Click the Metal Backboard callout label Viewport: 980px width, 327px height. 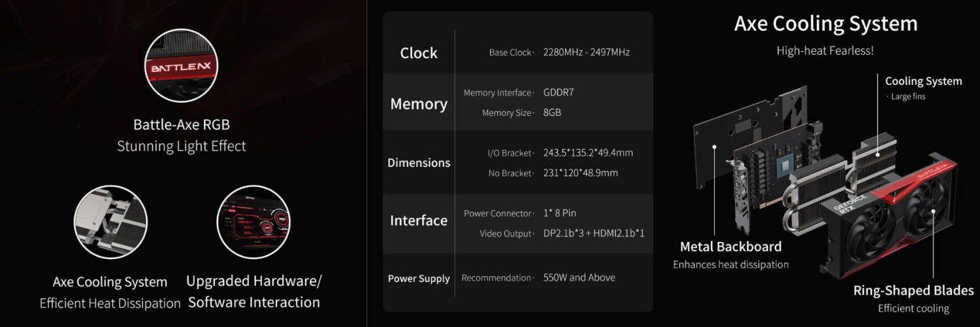pos(730,247)
